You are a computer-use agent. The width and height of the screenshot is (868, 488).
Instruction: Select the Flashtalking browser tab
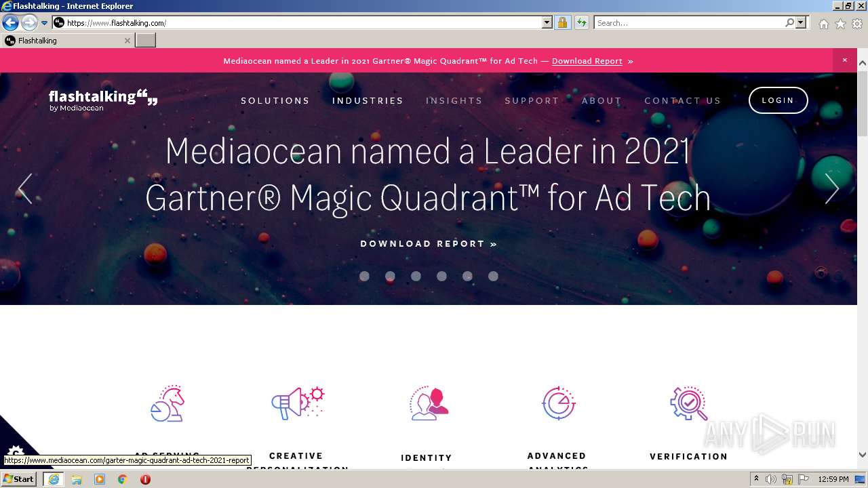[66, 41]
